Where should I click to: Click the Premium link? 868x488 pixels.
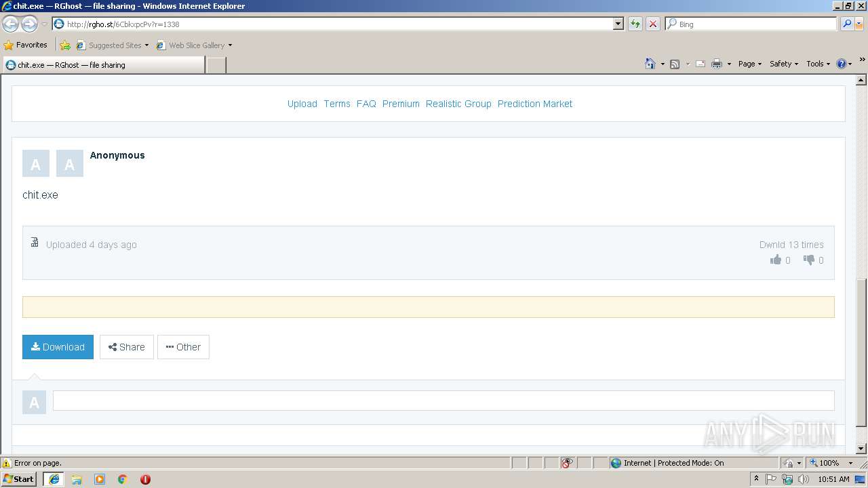pyautogui.click(x=401, y=104)
